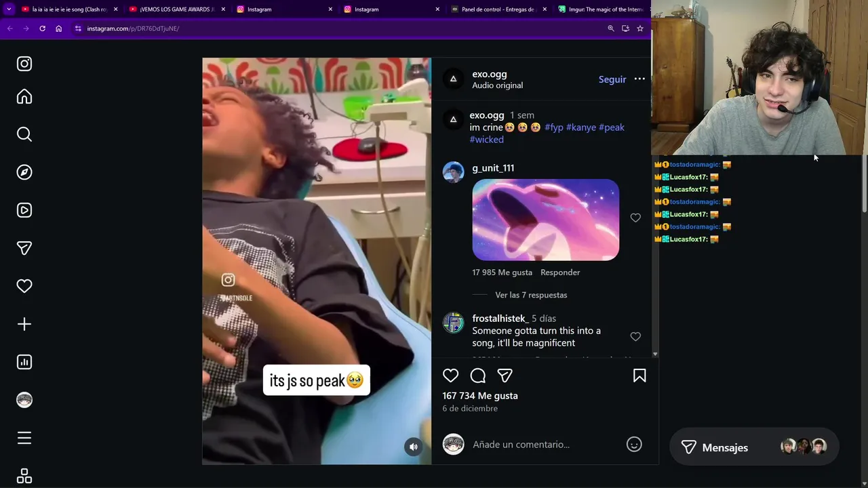Click the comment bubble under the post

click(478, 375)
